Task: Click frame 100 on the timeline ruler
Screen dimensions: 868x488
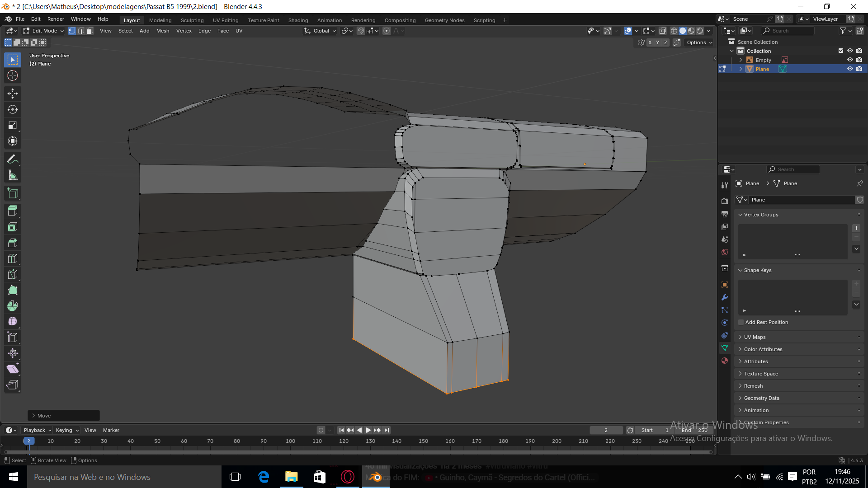Action: click(290, 441)
